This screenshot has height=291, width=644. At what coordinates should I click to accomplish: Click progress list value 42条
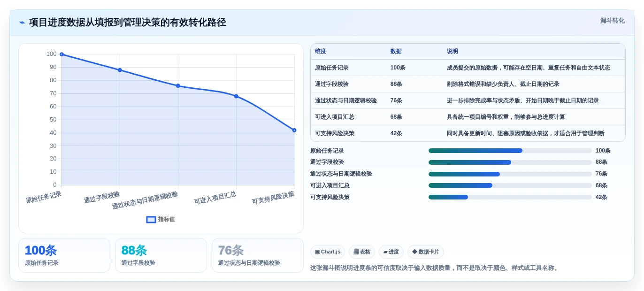pos(601,197)
